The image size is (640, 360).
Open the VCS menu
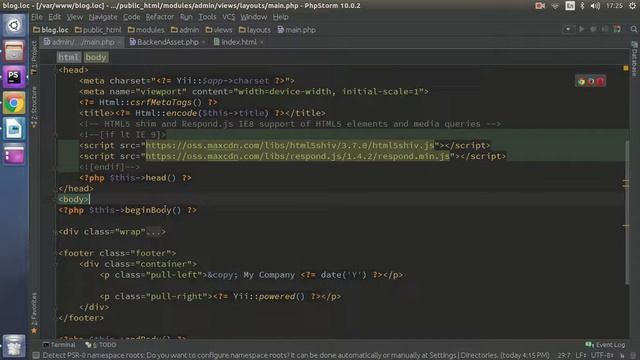pos(229,17)
